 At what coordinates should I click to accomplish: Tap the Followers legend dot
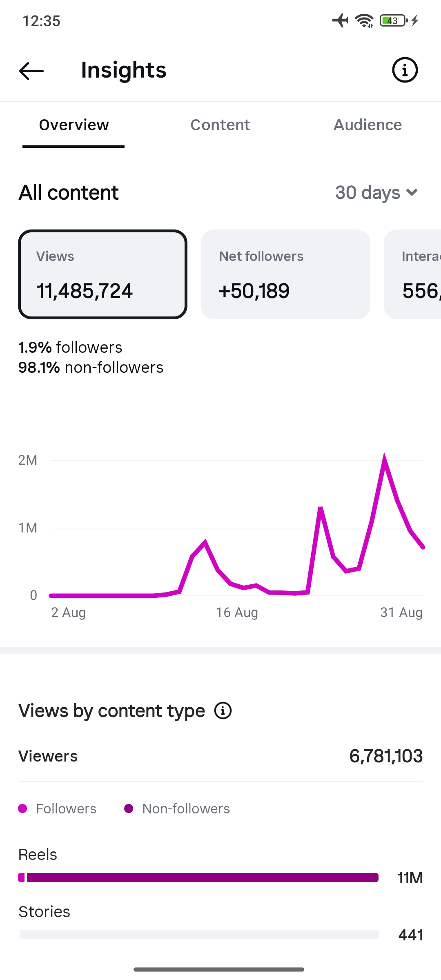[23, 808]
